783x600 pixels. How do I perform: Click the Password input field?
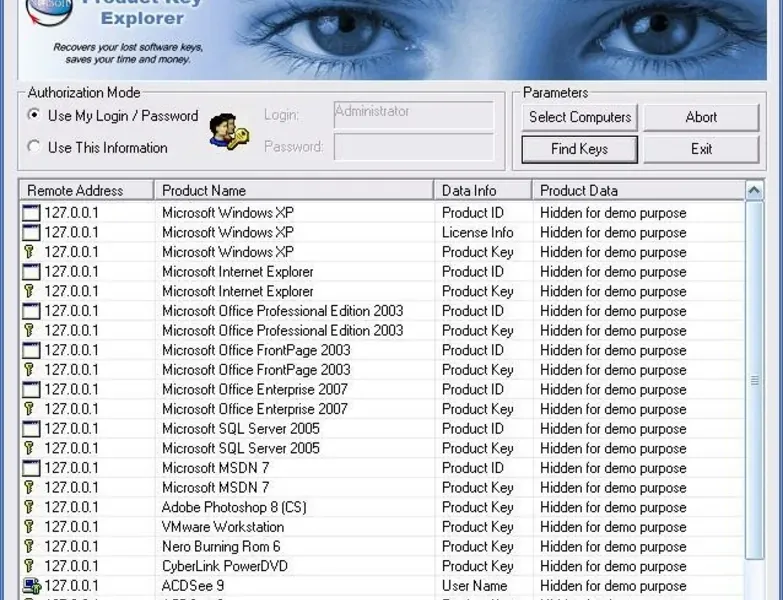pos(413,147)
